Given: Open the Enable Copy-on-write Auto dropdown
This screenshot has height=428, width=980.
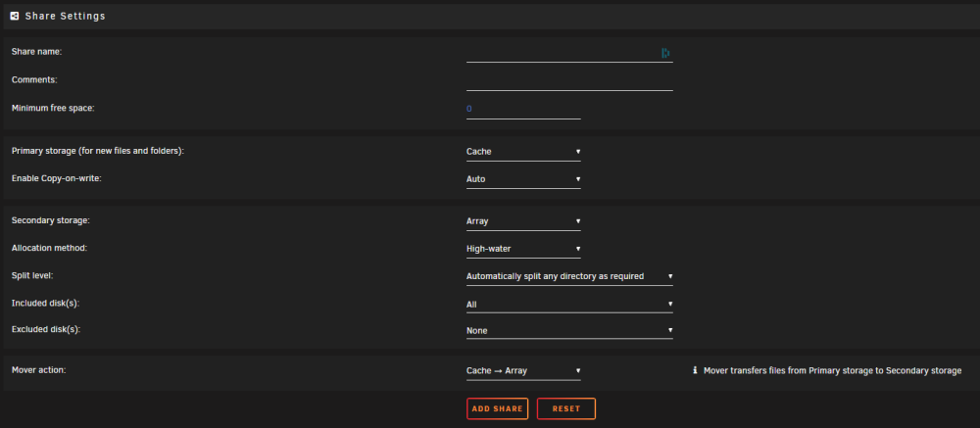Looking at the screenshot, I should (523, 179).
